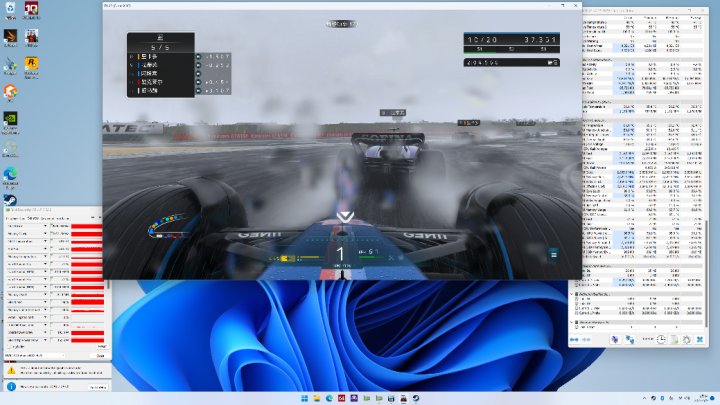Image resolution: width=720 pixels, height=405 pixels.
Task: Collapse last HWiNFO sensor group chevron
Action: (572, 322)
